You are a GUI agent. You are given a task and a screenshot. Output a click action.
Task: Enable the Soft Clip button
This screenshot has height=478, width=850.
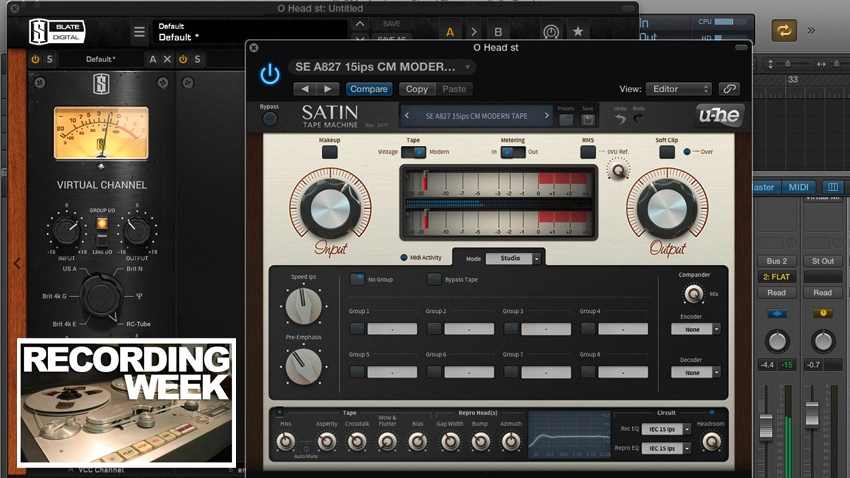(667, 152)
